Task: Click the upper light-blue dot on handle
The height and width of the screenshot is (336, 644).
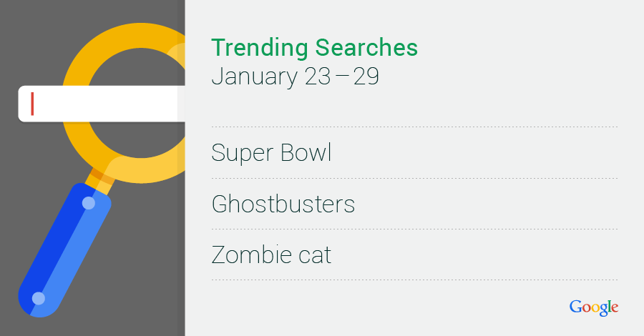Action: pyautogui.click(x=88, y=203)
